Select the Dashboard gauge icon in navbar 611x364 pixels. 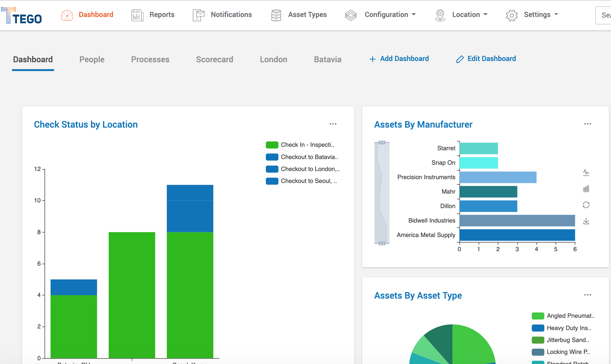[67, 15]
